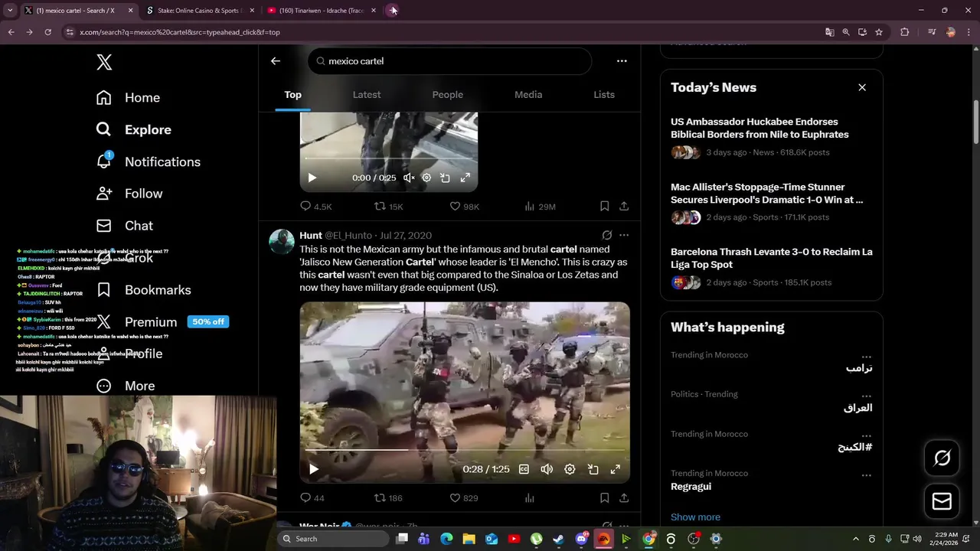Image resolution: width=980 pixels, height=551 pixels.
Task: Click the More circle icon in sidebar
Action: point(104,386)
